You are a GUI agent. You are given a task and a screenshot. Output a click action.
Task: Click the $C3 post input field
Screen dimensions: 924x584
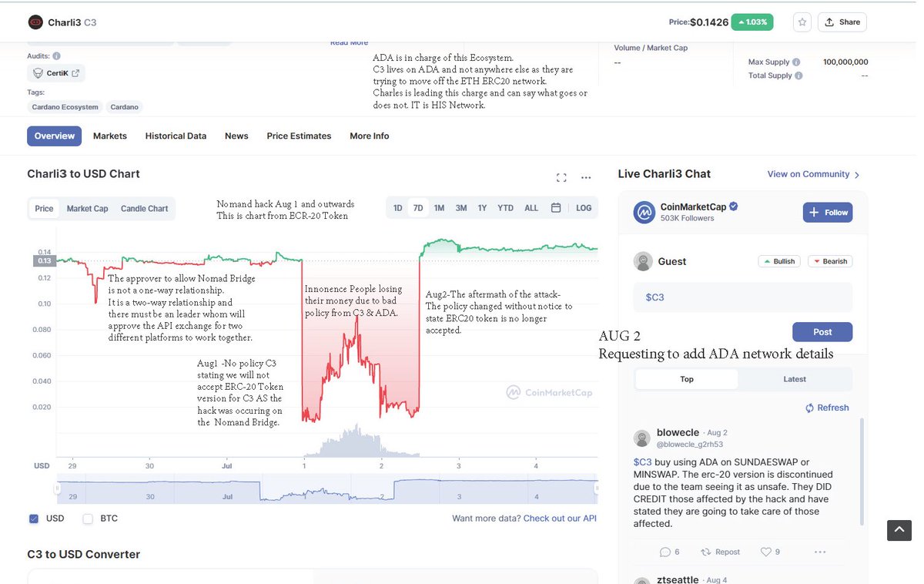pos(743,297)
